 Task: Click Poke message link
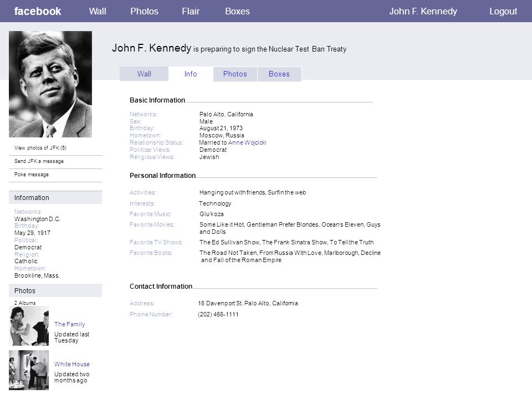pyautogui.click(x=32, y=175)
